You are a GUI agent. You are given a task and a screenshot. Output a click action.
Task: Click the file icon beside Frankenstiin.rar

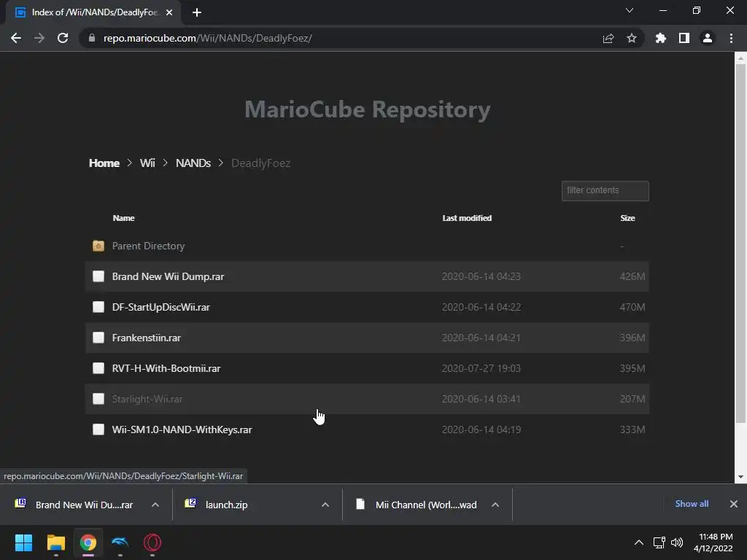coord(98,338)
